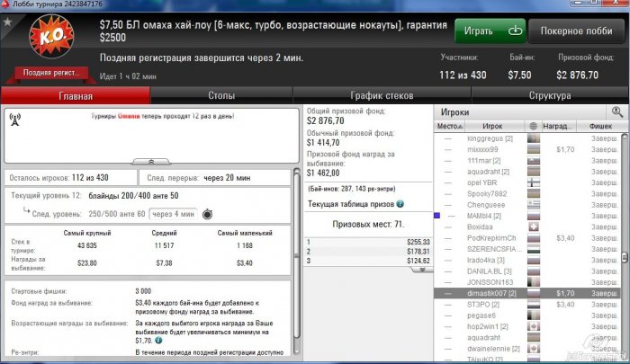Viewport: 630px width, 364px height.
Task: Click the green Играть button
Action: click(x=490, y=31)
